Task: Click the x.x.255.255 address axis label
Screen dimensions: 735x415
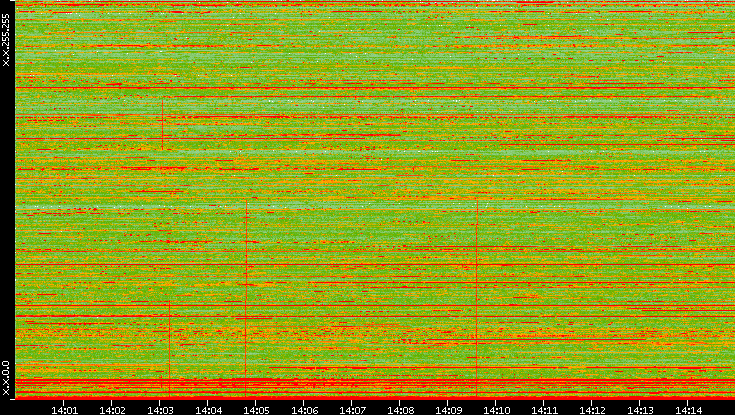Action: [6, 40]
